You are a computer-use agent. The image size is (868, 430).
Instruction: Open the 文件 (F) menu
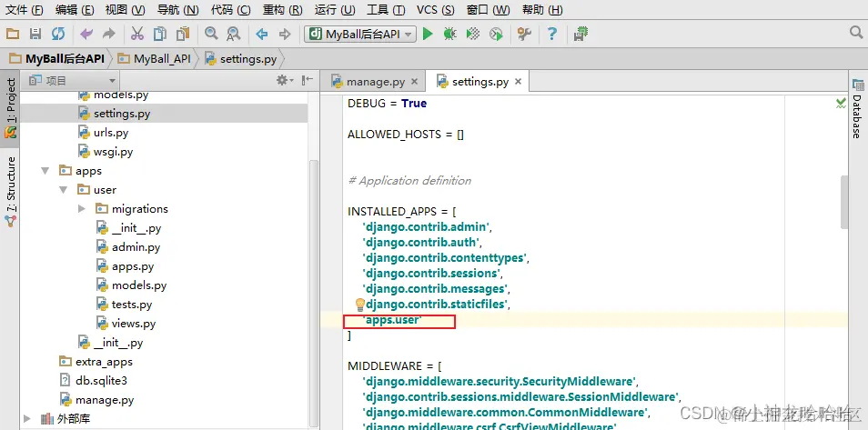[x=24, y=10]
